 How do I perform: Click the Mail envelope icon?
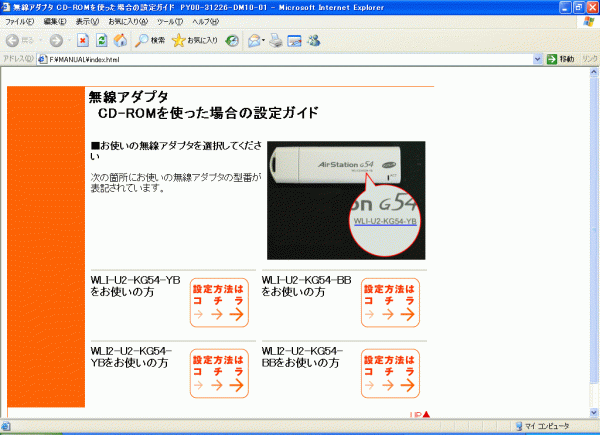[254, 40]
